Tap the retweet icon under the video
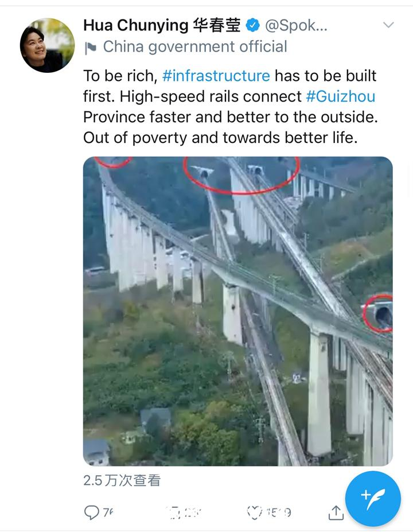The image size is (413, 532). click(174, 512)
